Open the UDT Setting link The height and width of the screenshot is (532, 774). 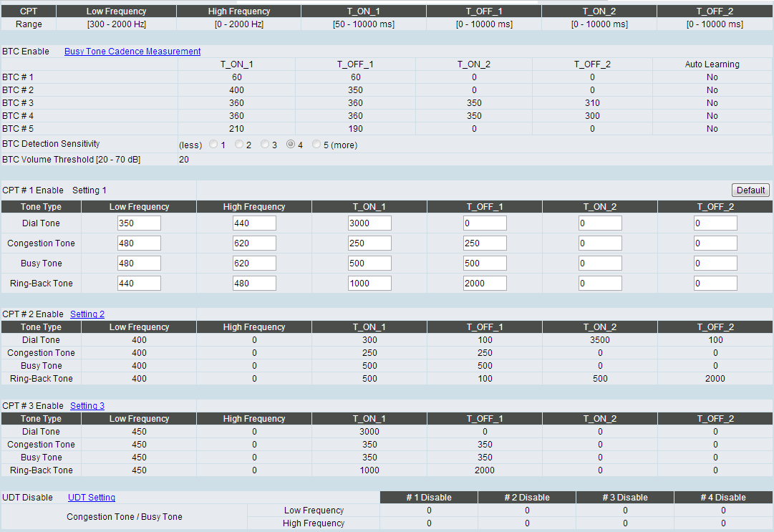click(x=92, y=498)
